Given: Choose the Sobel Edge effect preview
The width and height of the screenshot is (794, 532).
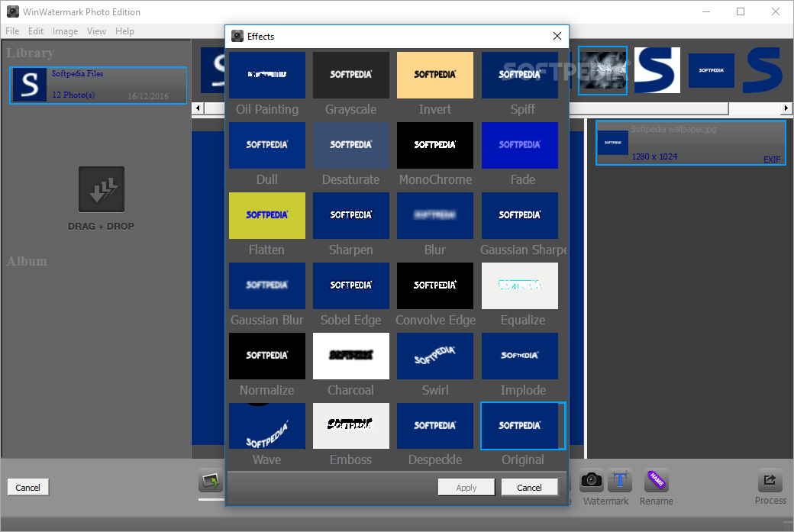Looking at the screenshot, I should click(351, 285).
